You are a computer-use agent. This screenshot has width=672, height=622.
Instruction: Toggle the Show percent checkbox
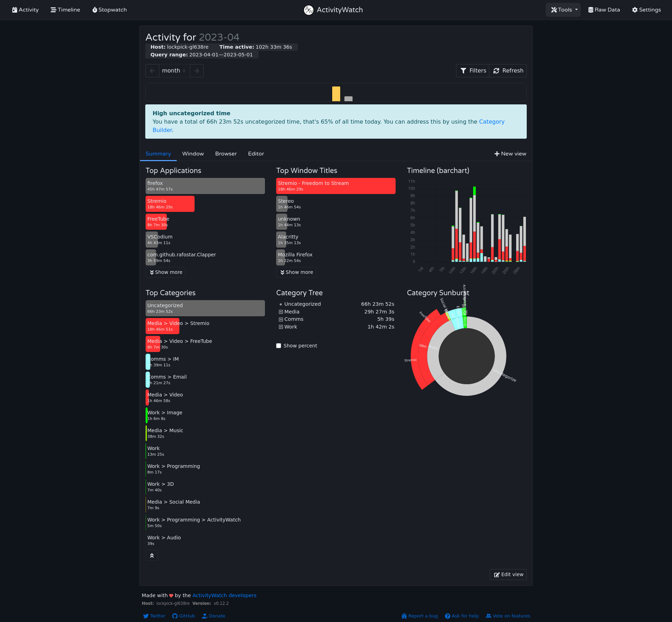point(279,346)
